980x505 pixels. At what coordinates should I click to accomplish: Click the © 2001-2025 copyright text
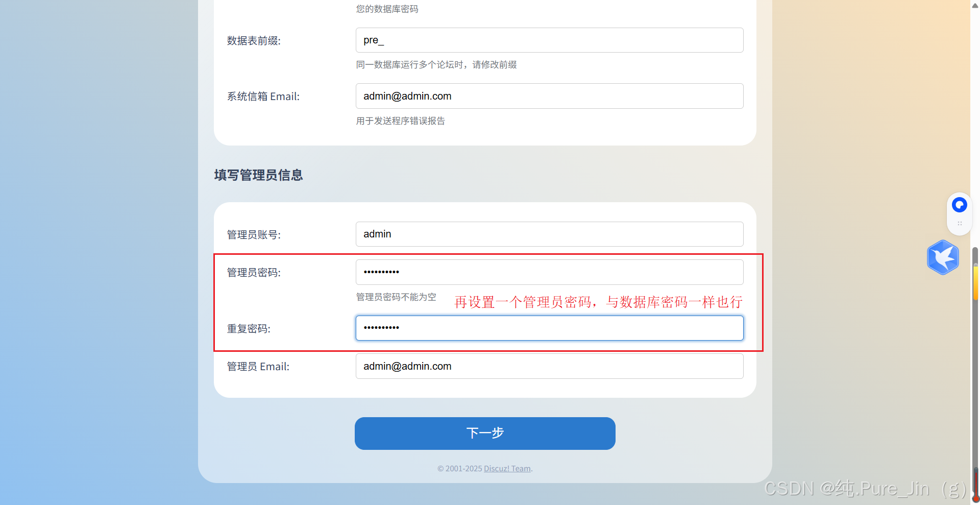[459, 469]
